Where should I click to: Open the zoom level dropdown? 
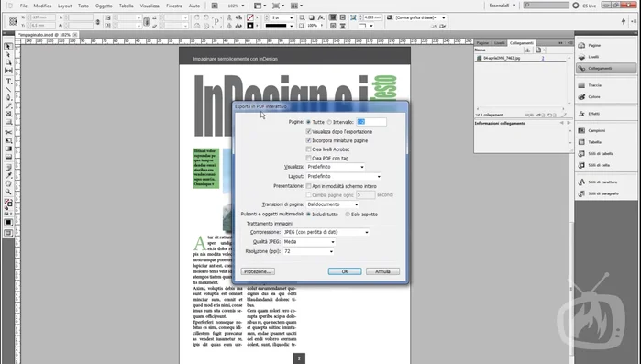click(243, 6)
